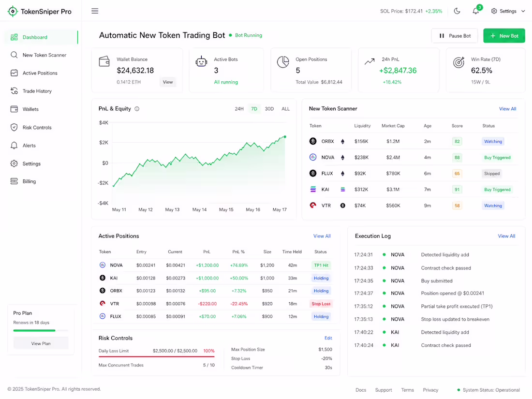This screenshot has height=399, width=532.
Task: Click the TokenSniper Pro crosshair logo
Action: [x=13, y=11]
